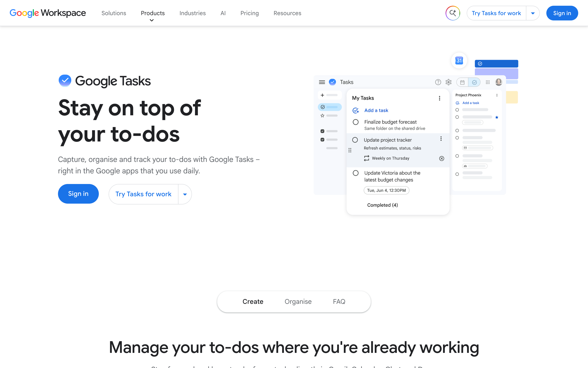Mark Update Victoria task as complete
This screenshot has height=368, width=588.
356,173
